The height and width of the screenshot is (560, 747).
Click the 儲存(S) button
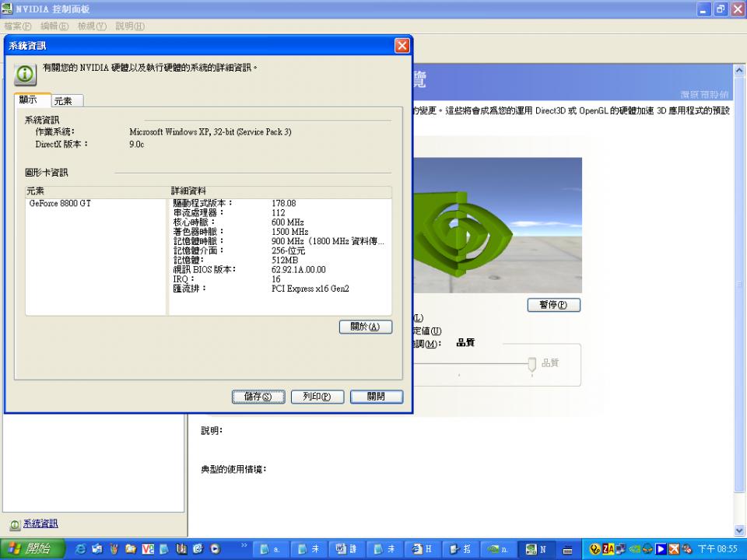coord(258,397)
